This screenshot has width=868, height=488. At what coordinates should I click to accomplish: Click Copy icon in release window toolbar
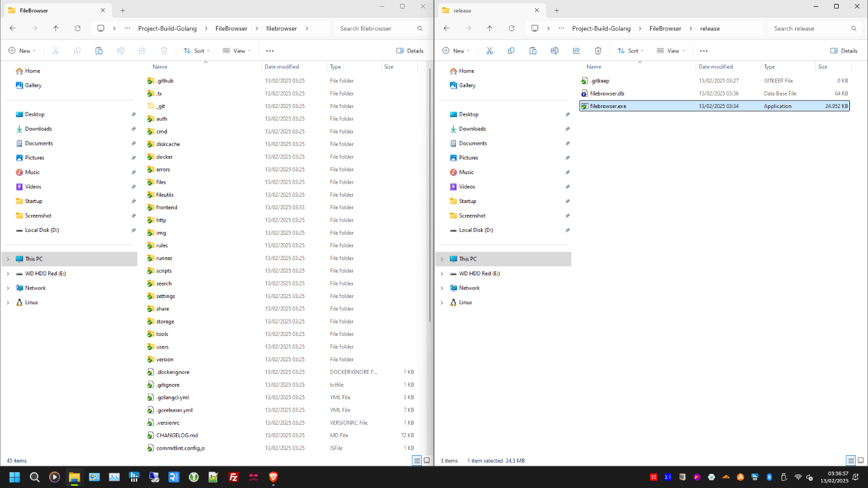coord(511,51)
